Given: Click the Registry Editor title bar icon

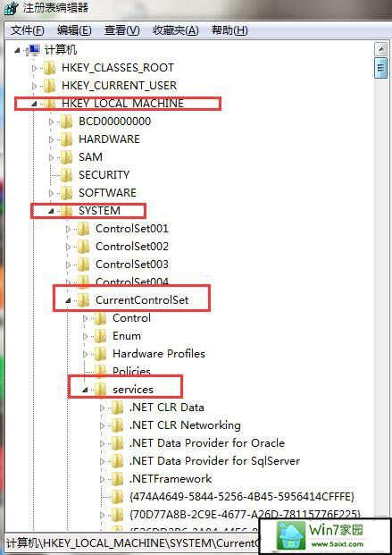Looking at the screenshot, I should (x=11, y=8).
